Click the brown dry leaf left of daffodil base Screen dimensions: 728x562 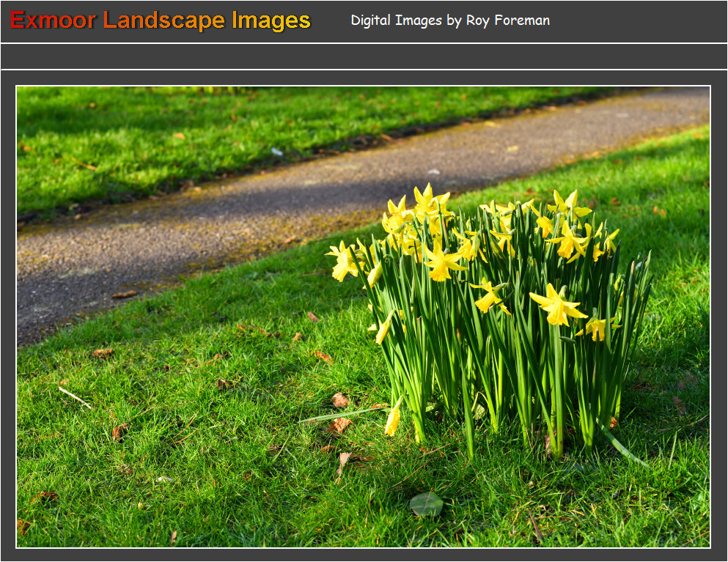340,400
